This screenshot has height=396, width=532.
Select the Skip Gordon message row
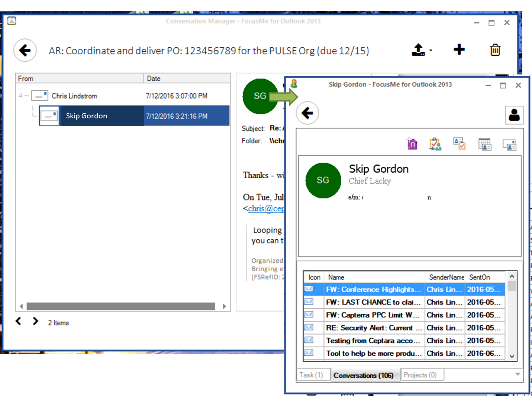pos(134,116)
